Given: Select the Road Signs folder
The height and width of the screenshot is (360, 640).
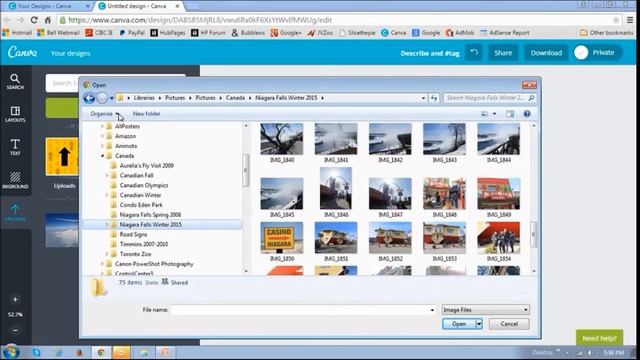Looking at the screenshot, I should tap(133, 234).
